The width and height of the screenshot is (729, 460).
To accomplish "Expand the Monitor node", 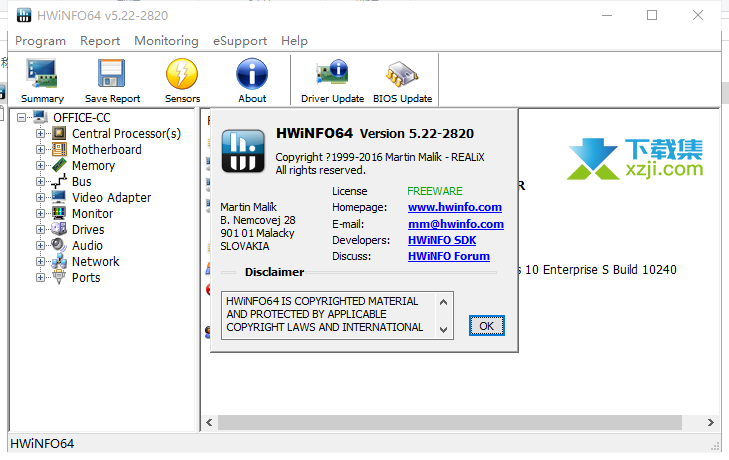I will coord(40,213).
